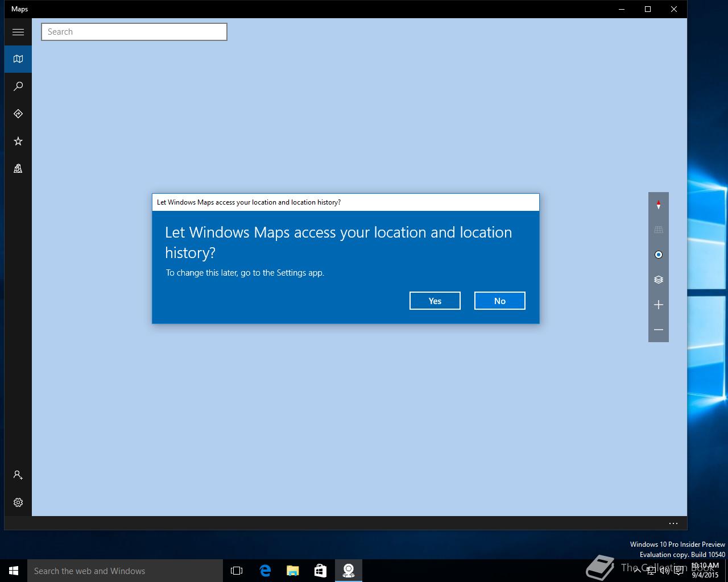Open the Directions icon in sidebar

[x=18, y=114]
